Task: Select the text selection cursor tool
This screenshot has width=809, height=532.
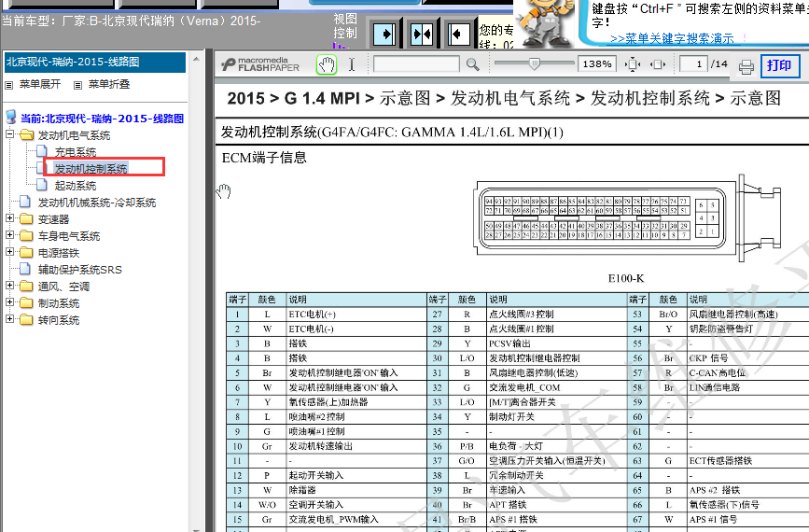Action: click(352, 64)
